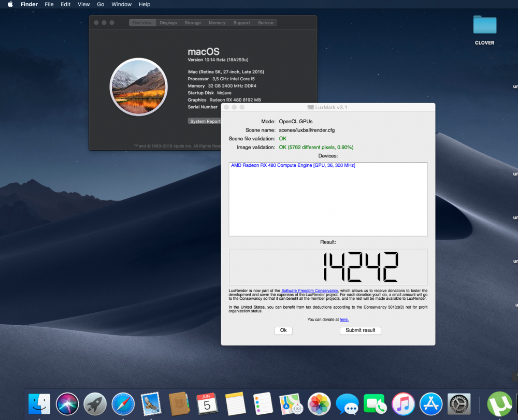
Task: Click the System Report button
Action: tap(205, 121)
